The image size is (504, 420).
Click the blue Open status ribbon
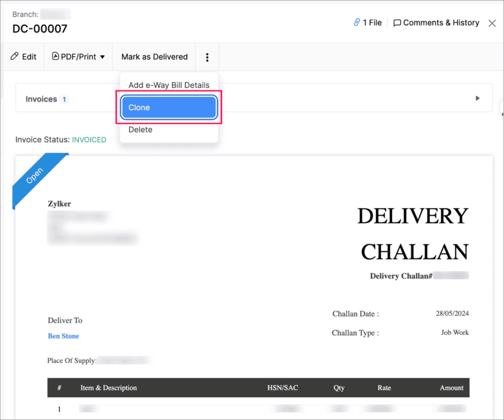(x=35, y=175)
